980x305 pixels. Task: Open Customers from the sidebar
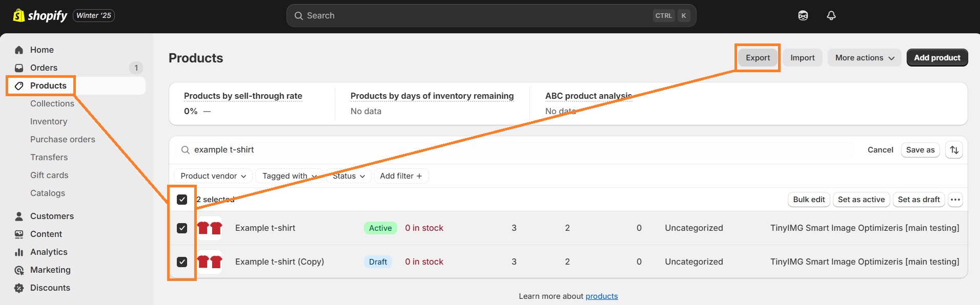point(51,216)
